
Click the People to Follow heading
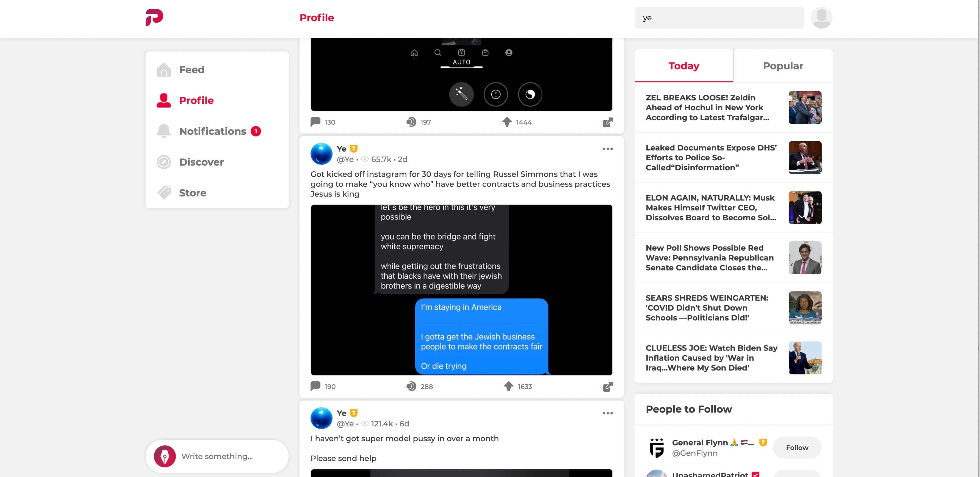689,409
